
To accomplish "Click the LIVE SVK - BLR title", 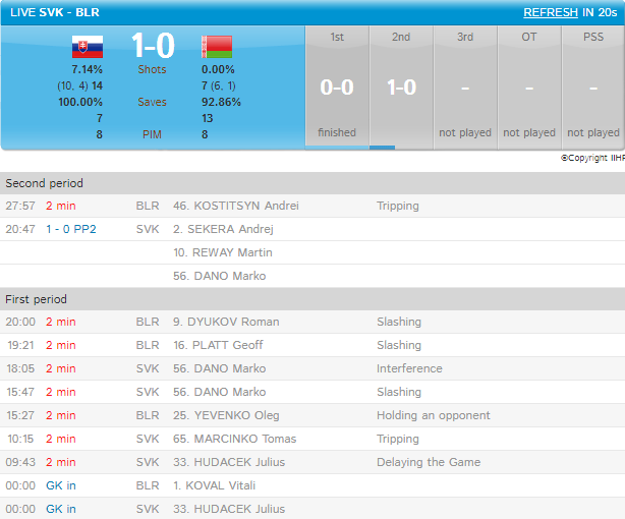I will pos(55,12).
